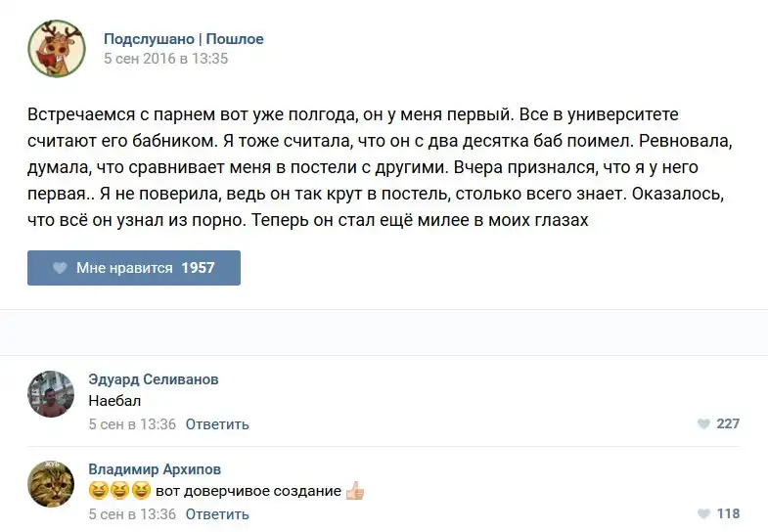Image resolution: width=768 pixels, height=532 pixels.
Task: Click the heart icon in the Мне нравится button
Action: coord(60,268)
